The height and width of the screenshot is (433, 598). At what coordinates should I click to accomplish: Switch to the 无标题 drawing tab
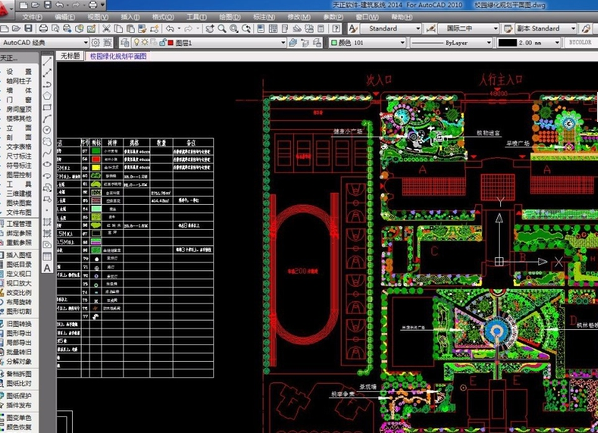70,56
